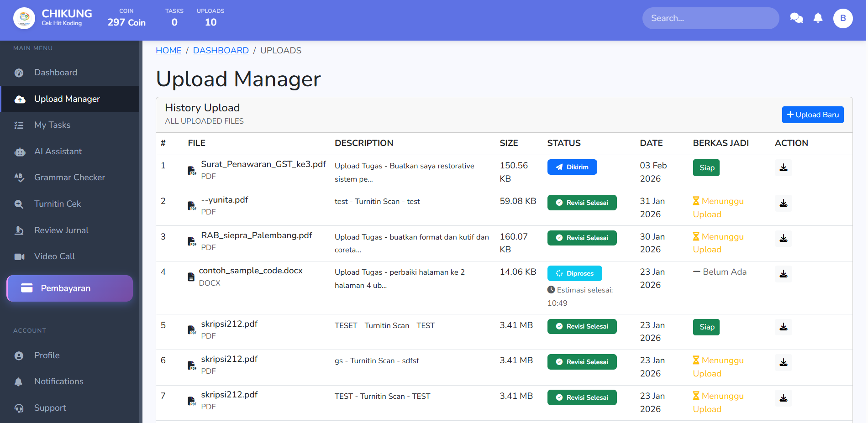Click the chat messages icon in header

click(x=796, y=18)
